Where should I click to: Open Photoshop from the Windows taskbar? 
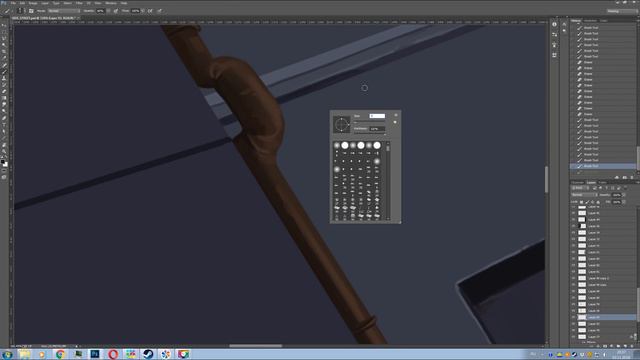95,354
